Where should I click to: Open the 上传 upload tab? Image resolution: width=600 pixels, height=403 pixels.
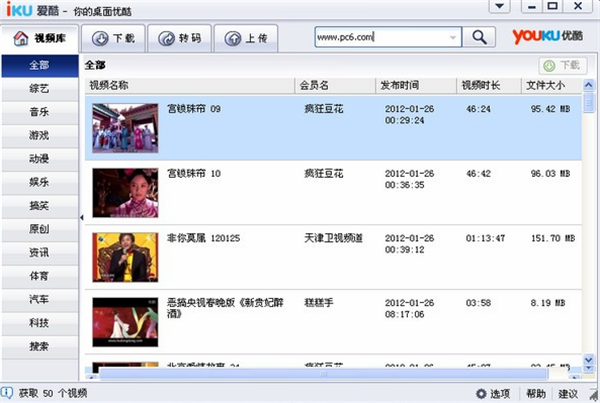248,38
